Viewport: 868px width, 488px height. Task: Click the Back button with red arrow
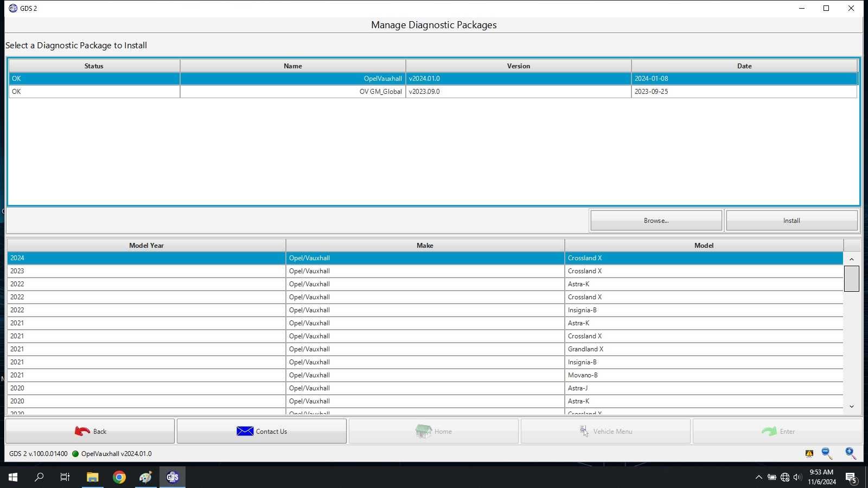coord(90,431)
